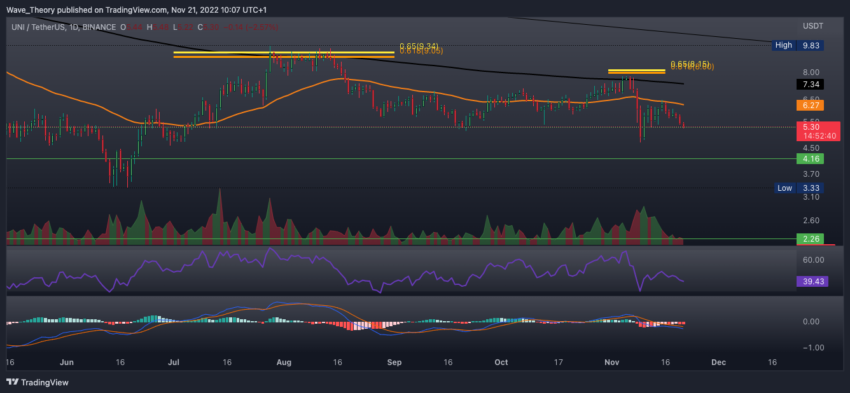Click the 0.65(8.15) Fibonacci zone label
850x393 pixels.
click(x=690, y=64)
